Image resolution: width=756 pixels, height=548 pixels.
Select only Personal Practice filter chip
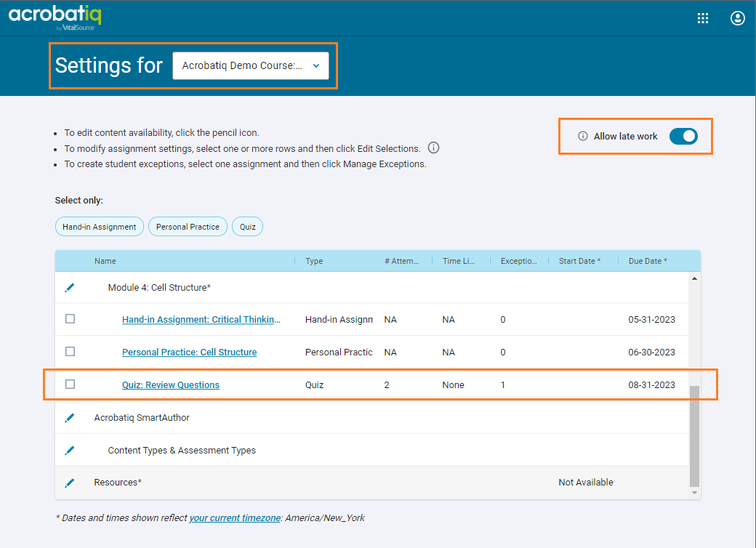tap(188, 227)
